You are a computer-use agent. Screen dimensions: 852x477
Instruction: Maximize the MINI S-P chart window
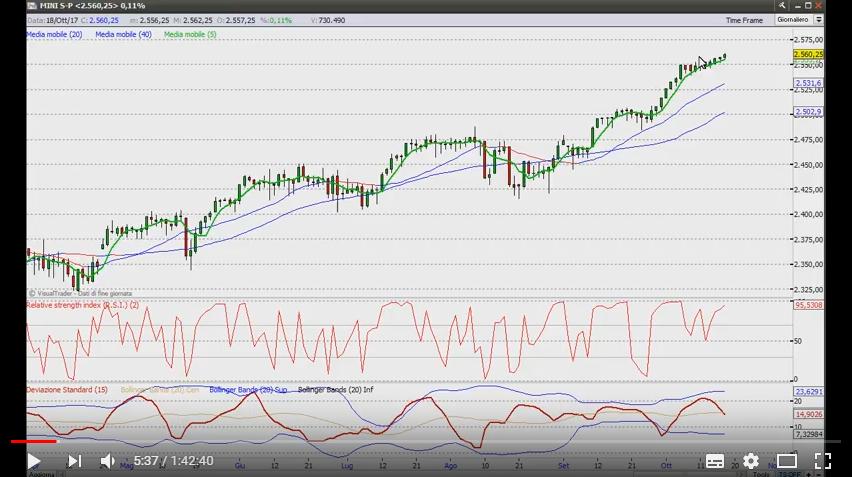(808, 5)
